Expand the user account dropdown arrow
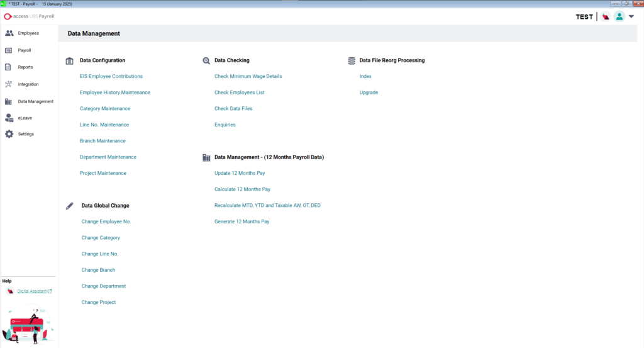Image resolution: width=644 pixels, height=348 pixels. (x=631, y=17)
